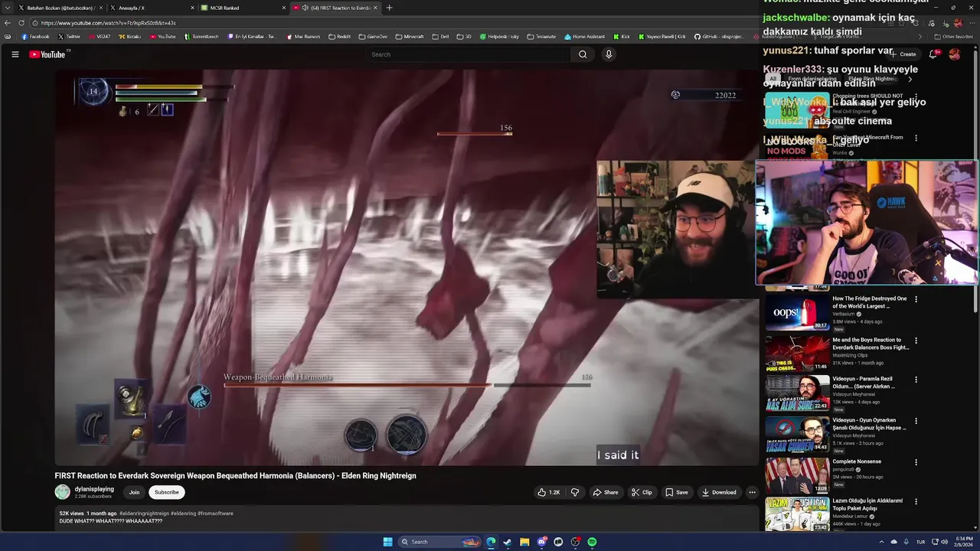Switch TUR keyboard language indicator

click(920, 542)
